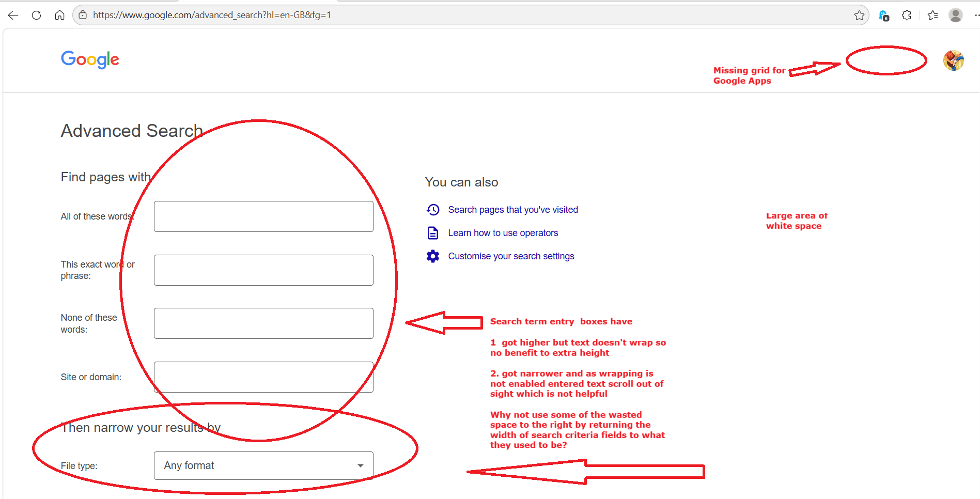This screenshot has height=499, width=980.
Task: Add this page to favourites with the star icon
Action: pyautogui.click(x=859, y=15)
